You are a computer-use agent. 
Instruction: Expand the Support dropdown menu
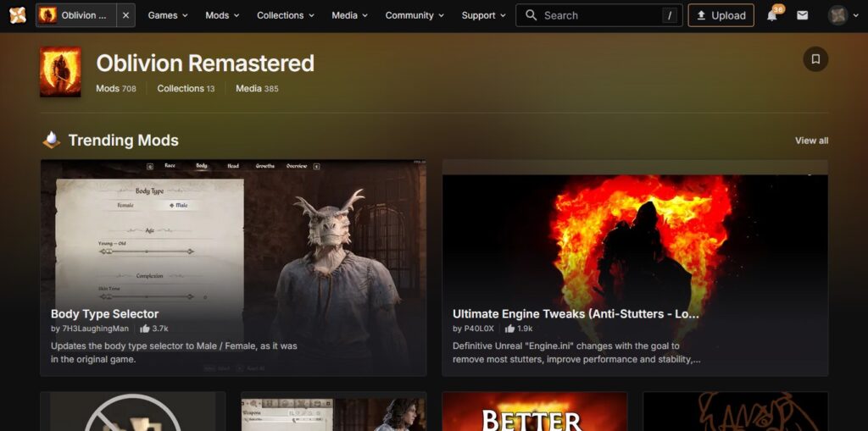click(x=484, y=15)
